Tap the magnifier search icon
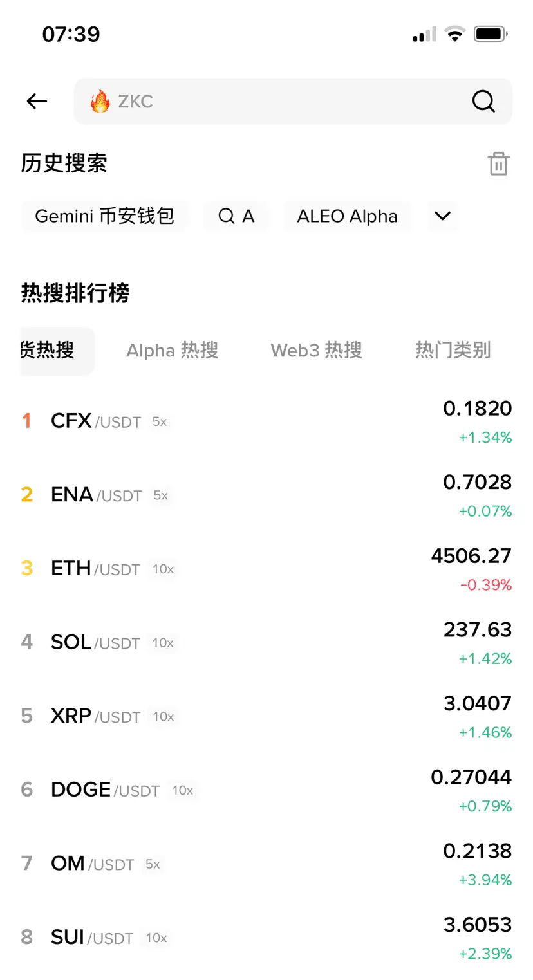This screenshot has width=533, height=980. tap(483, 101)
